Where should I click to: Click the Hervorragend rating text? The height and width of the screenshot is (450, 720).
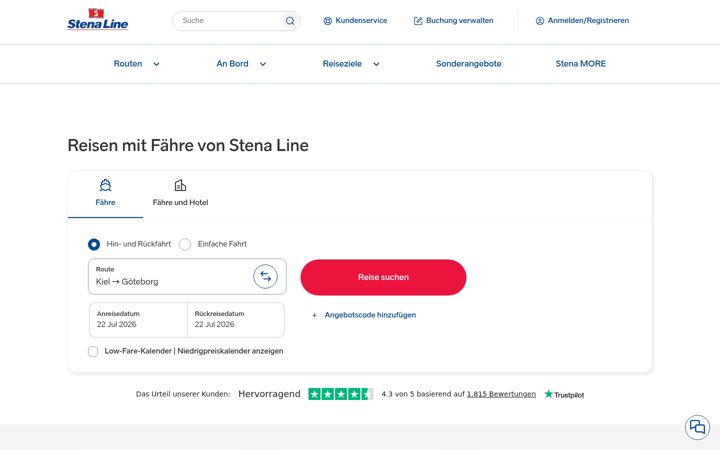tap(269, 394)
